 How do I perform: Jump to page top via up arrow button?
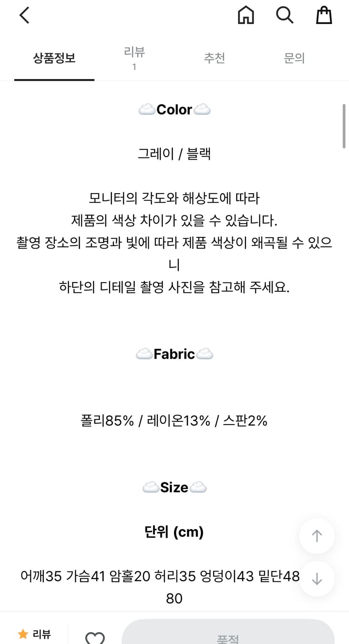click(x=316, y=536)
